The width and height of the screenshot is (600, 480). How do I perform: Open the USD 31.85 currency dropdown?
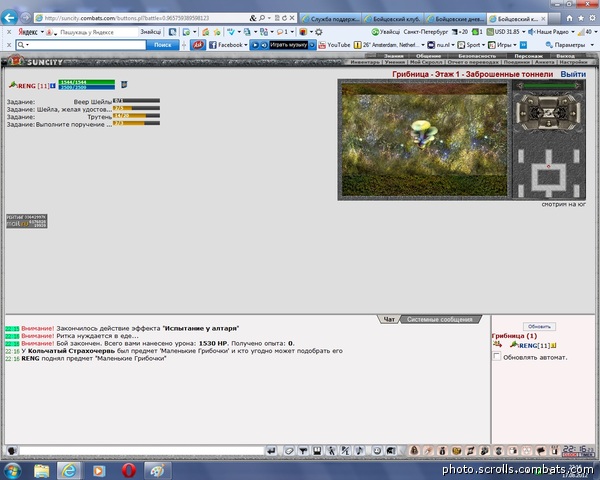click(523, 32)
